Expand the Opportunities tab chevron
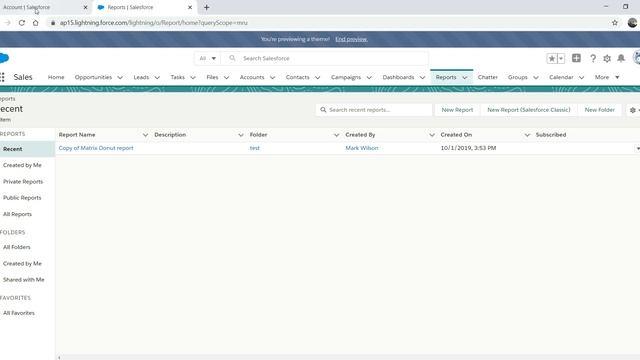The width and height of the screenshot is (640, 360). [120, 78]
